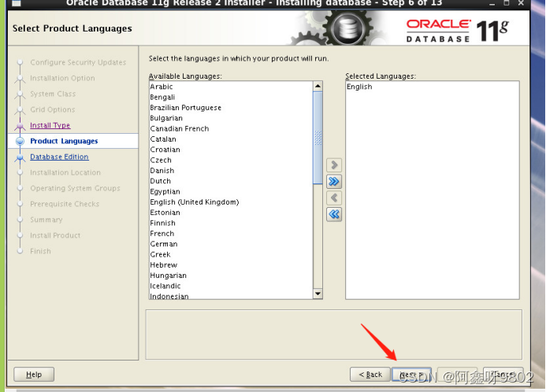
Task: Click the Summary step in sidebar
Action: tap(46, 220)
